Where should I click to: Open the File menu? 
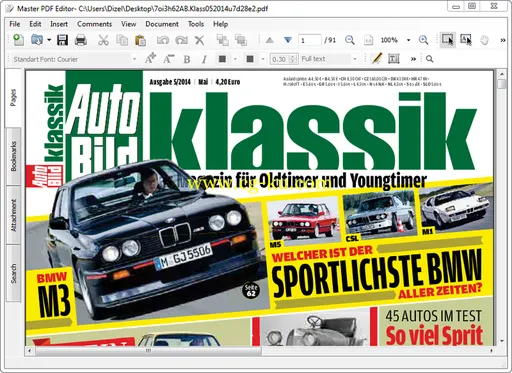pos(15,24)
